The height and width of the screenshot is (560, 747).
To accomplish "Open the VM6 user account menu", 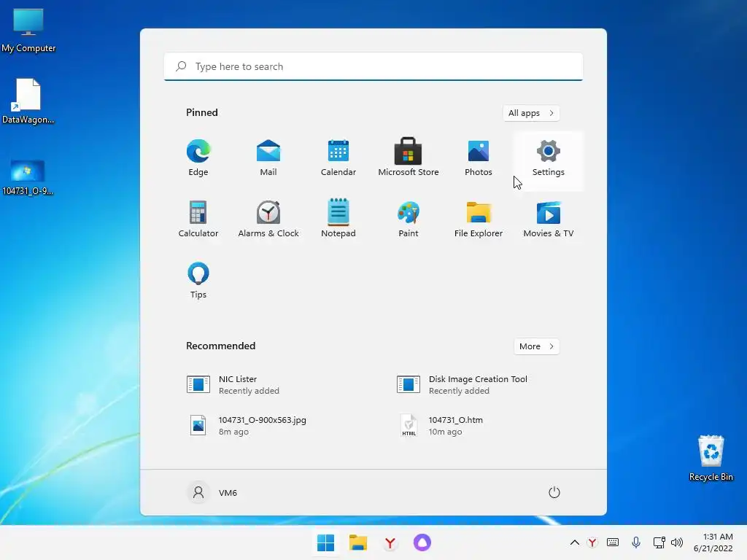I will 212,492.
